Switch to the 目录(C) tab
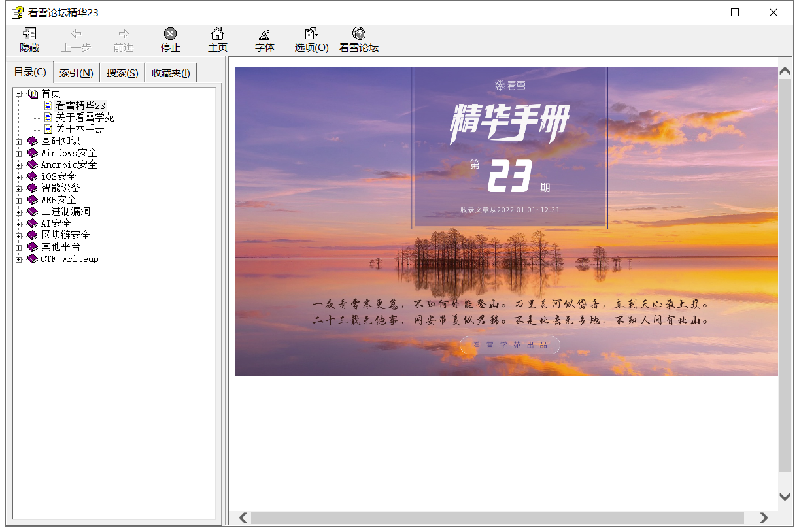The height and width of the screenshot is (532, 799). [30, 72]
